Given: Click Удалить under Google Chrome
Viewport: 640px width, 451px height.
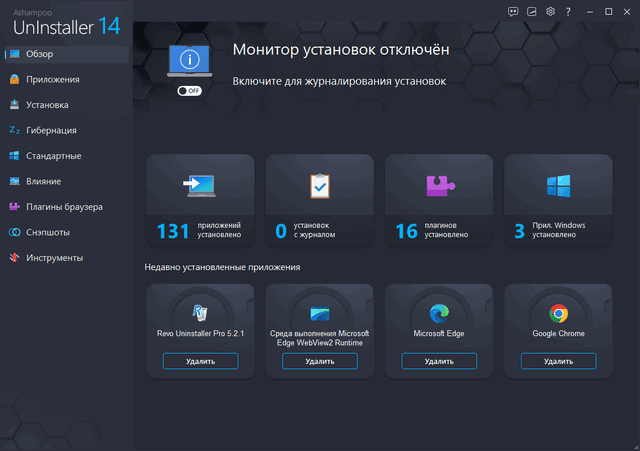Looking at the screenshot, I should point(557,361).
